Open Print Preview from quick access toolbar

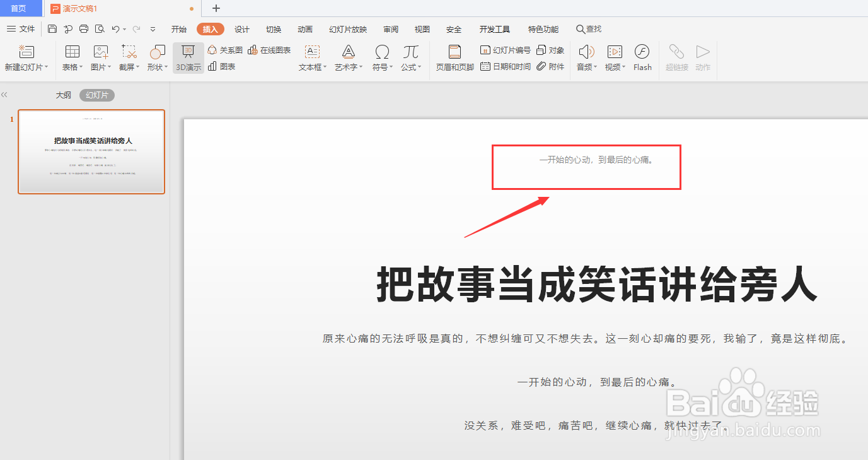pyautogui.click(x=100, y=29)
